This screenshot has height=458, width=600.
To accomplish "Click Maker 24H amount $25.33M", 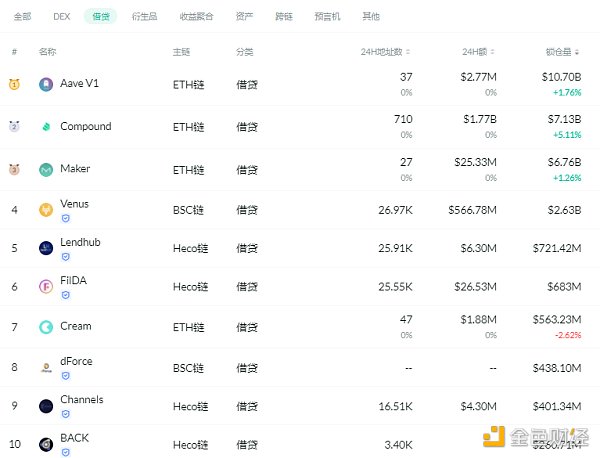I will (475, 162).
